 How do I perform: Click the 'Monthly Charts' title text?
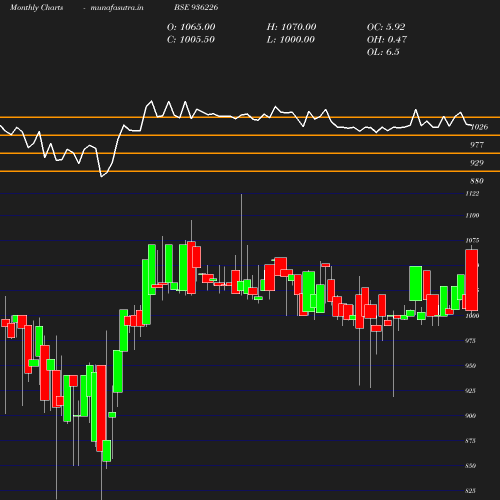(x=36, y=8)
